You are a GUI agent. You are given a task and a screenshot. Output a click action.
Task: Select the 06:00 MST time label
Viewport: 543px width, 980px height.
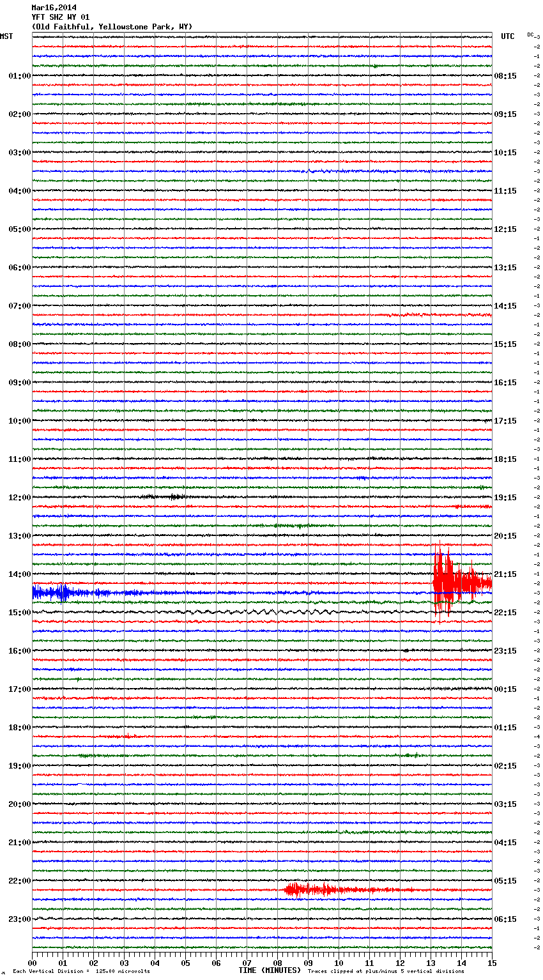point(19,268)
